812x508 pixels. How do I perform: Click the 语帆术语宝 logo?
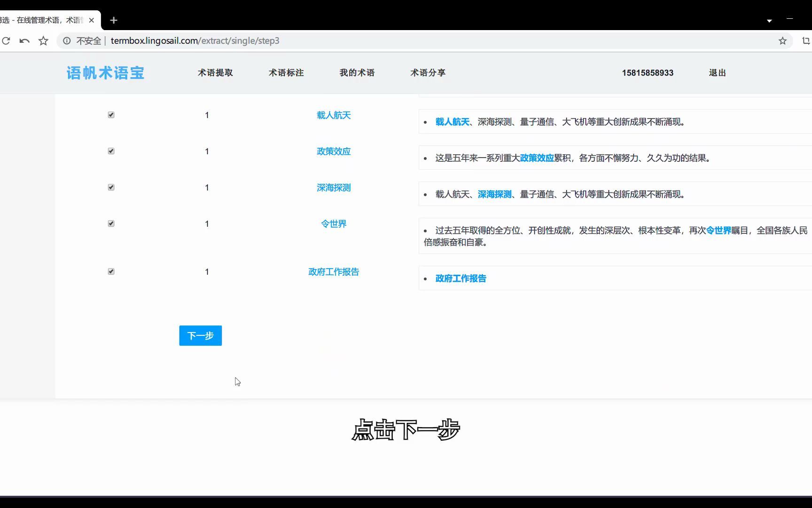click(105, 73)
